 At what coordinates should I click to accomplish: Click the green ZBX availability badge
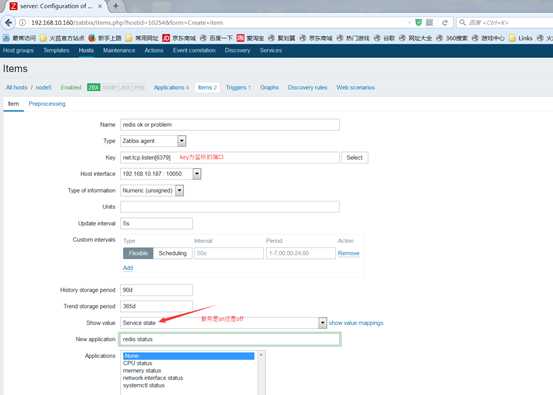(94, 87)
